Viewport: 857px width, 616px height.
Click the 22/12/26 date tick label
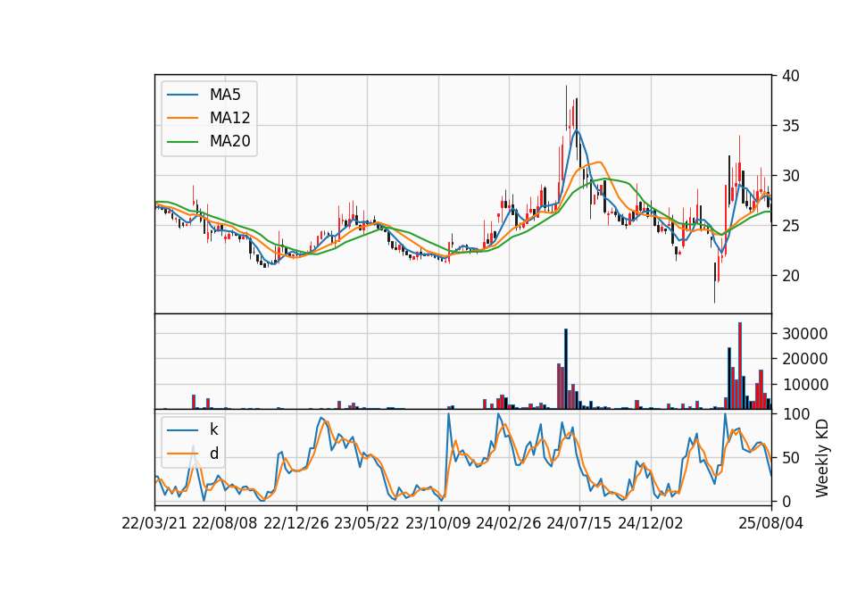click(296, 523)
